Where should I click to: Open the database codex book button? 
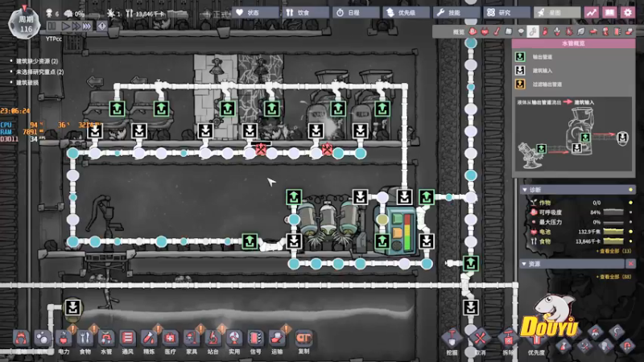pos(610,13)
